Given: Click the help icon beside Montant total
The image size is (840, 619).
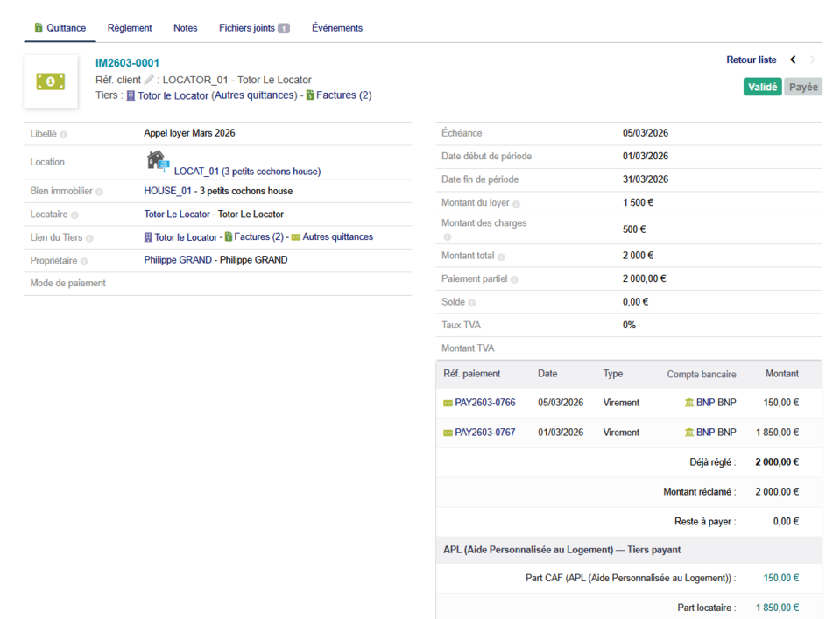Looking at the screenshot, I should (501, 257).
